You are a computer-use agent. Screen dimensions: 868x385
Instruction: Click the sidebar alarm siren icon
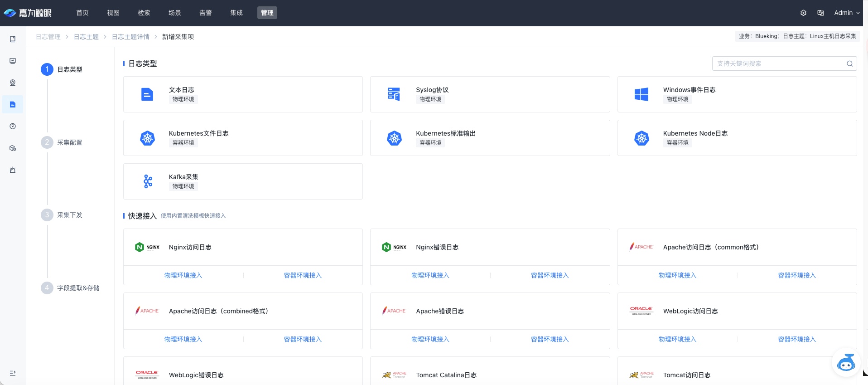coord(13,170)
